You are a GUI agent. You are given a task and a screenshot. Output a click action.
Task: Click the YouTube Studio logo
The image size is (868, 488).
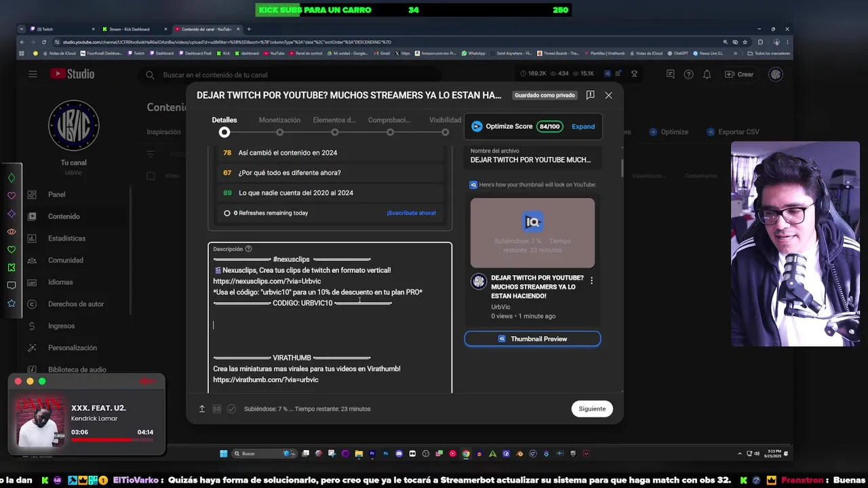coord(72,74)
